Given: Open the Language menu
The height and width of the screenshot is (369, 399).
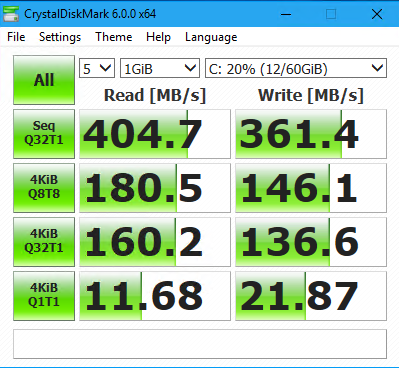Looking at the screenshot, I should pos(211,37).
